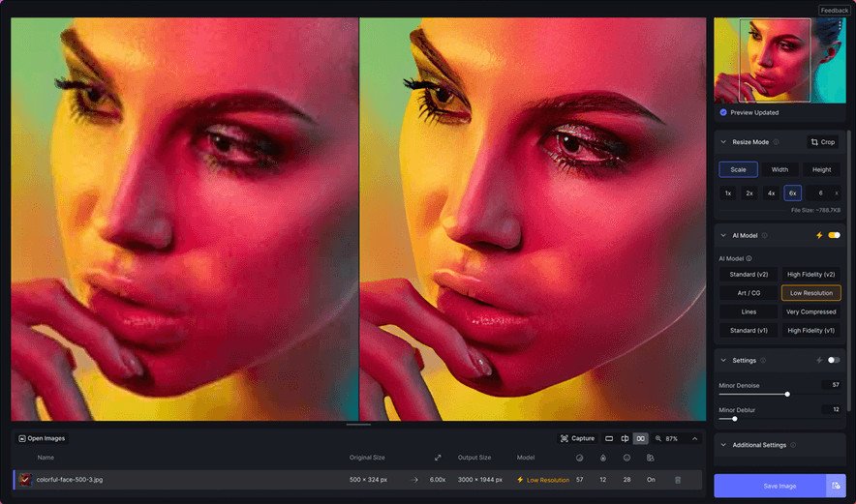Screen dimensions: 856x504
Task: Click the Resize Mode info icon
Action: click(x=776, y=142)
